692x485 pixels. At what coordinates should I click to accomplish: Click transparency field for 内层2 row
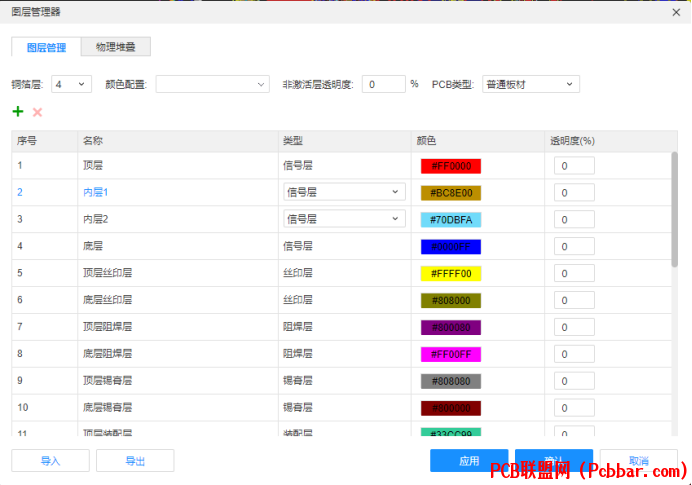[574, 220]
